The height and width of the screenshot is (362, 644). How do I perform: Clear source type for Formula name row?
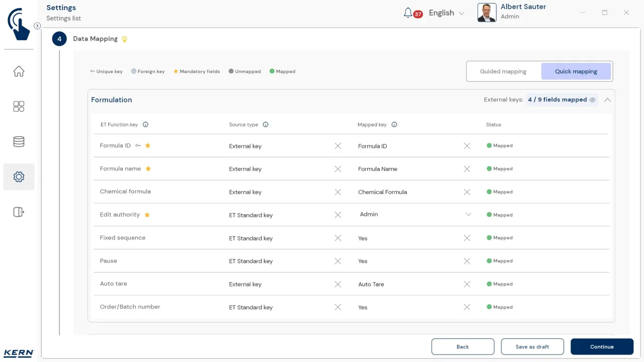[x=338, y=169]
